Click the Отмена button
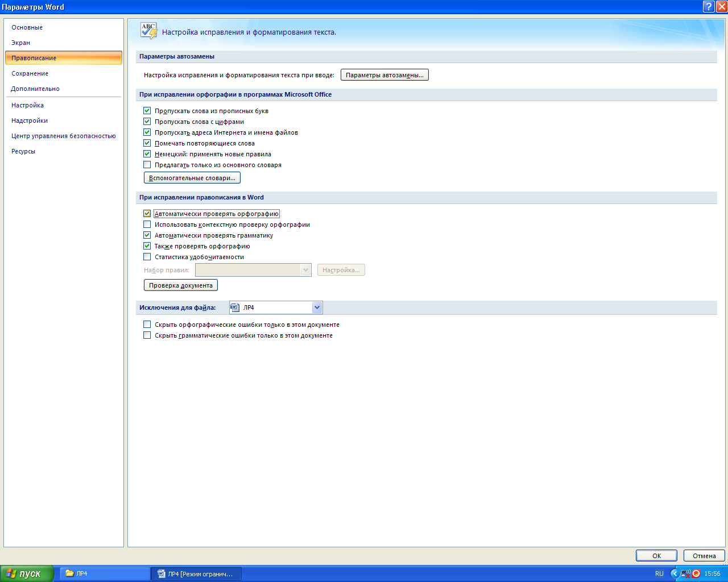Screen dimensions: 728x582 click(704, 556)
